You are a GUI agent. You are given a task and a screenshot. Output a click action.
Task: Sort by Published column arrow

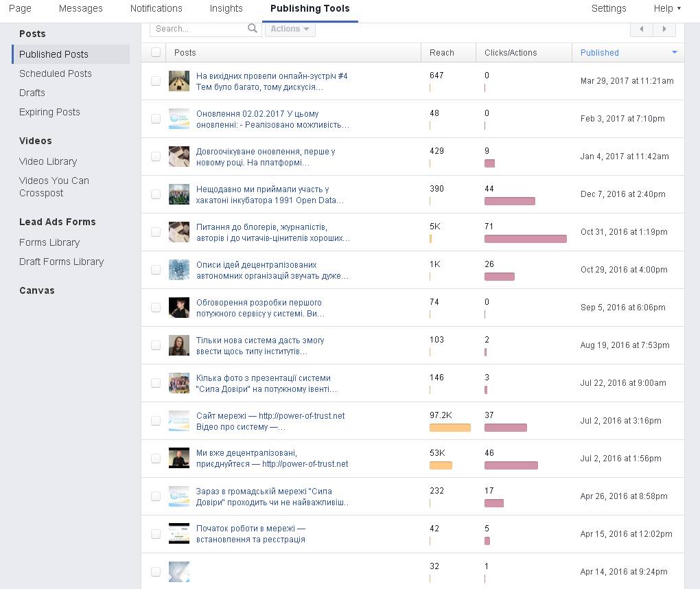click(x=675, y=52)
